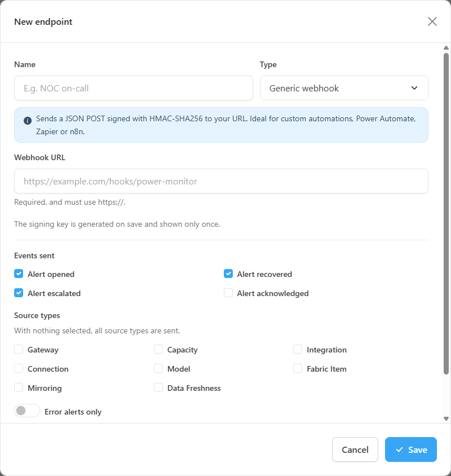Check the Data Freshness source type
The height and width of the screenshot is (476, 451).
pyautogui.click(x=158, y=387)
